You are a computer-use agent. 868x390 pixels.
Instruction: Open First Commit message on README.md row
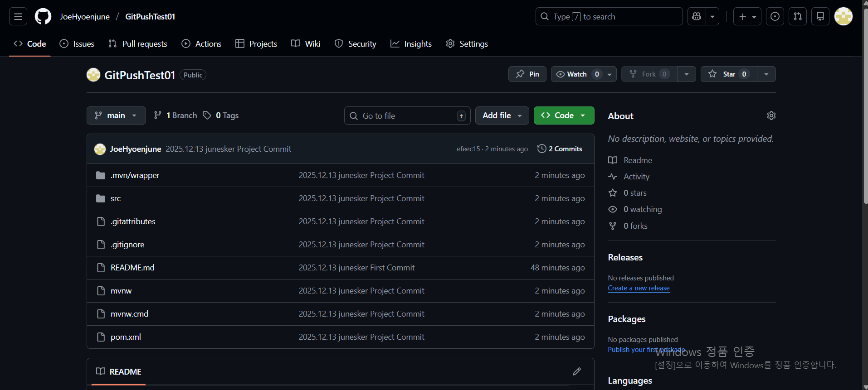[x=356, y=268]
